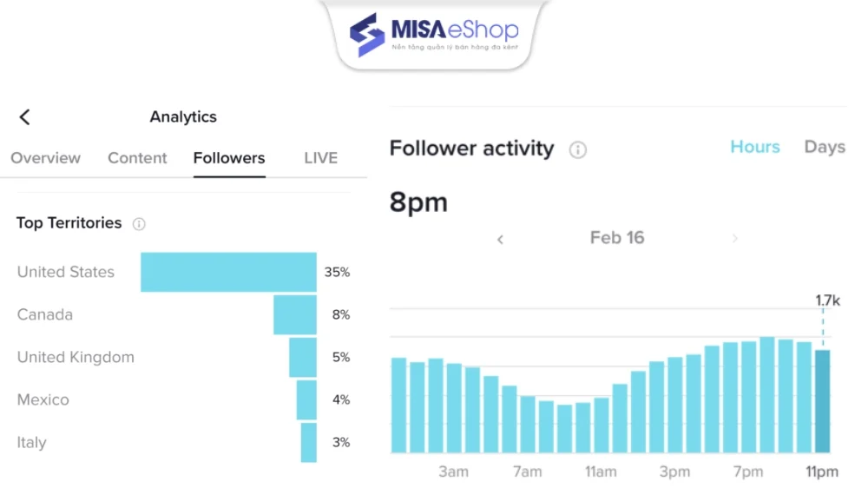
Task: Select the Followers tab
Action: tap(229, 158)
